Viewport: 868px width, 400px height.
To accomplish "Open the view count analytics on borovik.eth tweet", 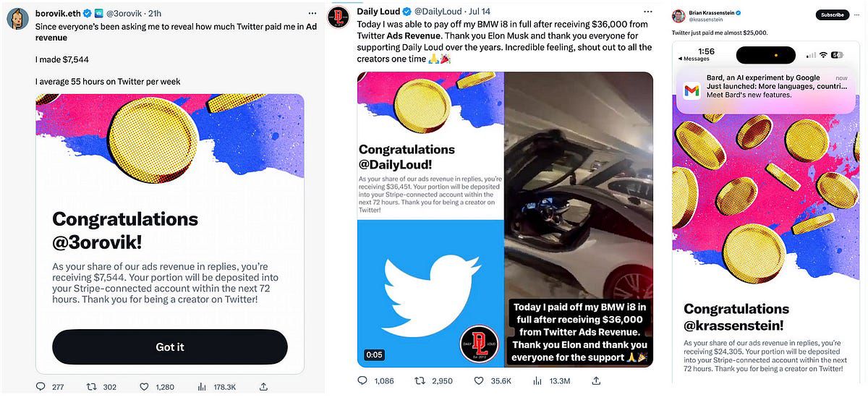I will click(203, 387).
